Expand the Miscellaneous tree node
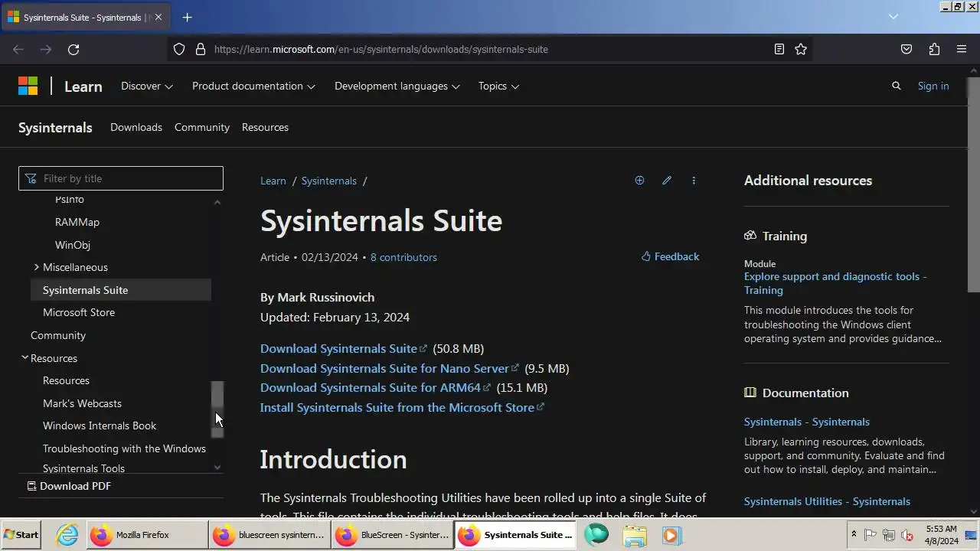 point(36,267)
